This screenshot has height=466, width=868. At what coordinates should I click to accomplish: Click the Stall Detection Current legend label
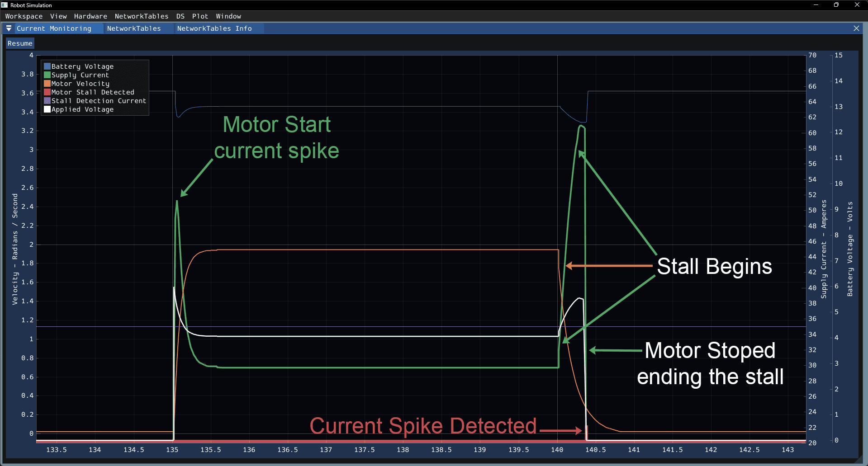pyautogui.click(x=99, y=101)
